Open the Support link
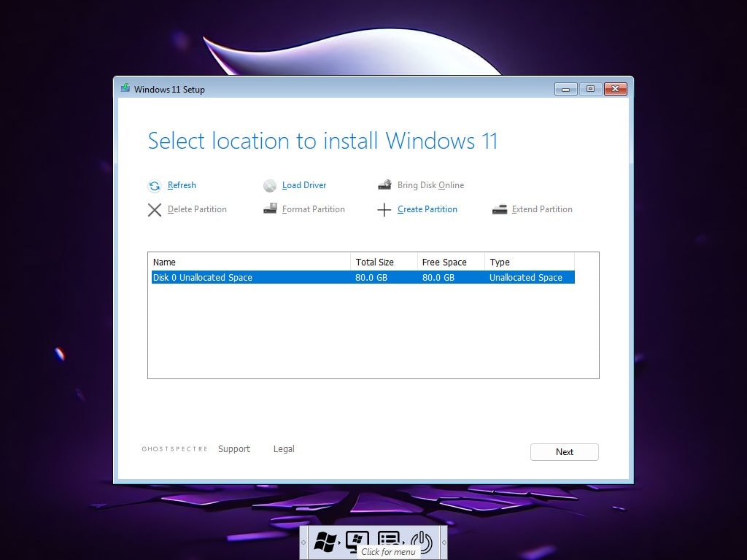The width and height of the screenshot is (747, 560). (x=234, y=449)
